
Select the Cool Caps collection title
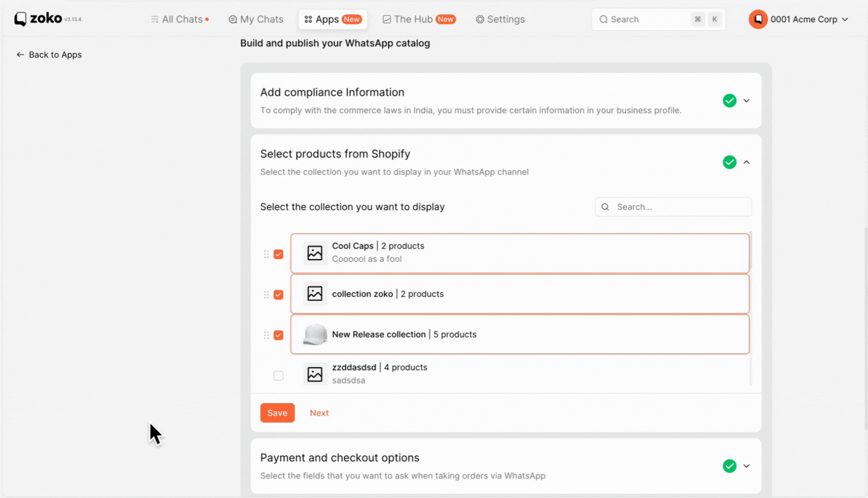coord(353,246)
